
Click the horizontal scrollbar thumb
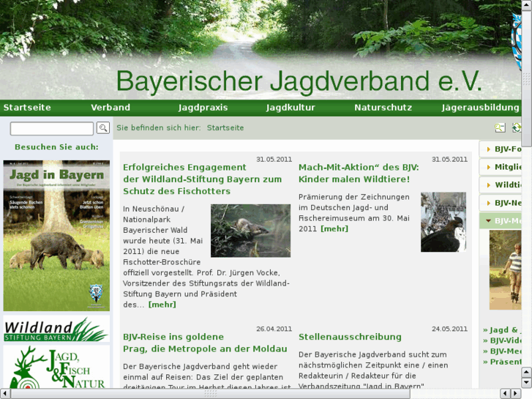pyautogui.click(x=210, y=394)
